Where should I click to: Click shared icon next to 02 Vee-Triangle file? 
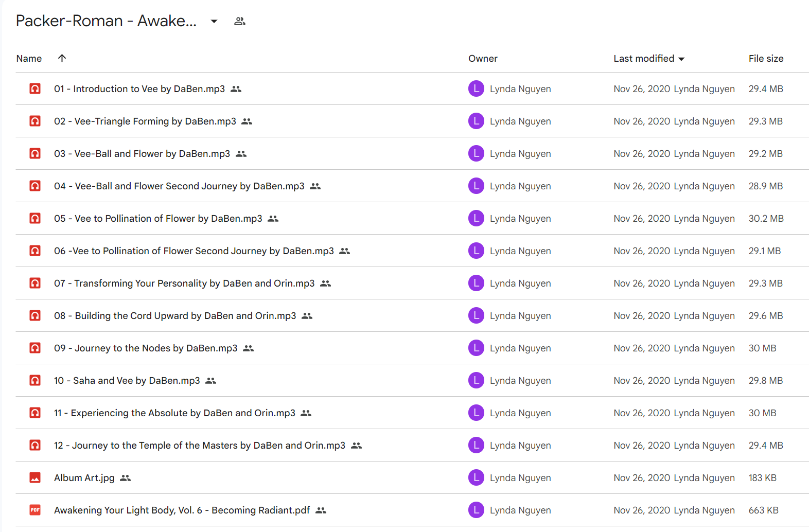[247, 121]
